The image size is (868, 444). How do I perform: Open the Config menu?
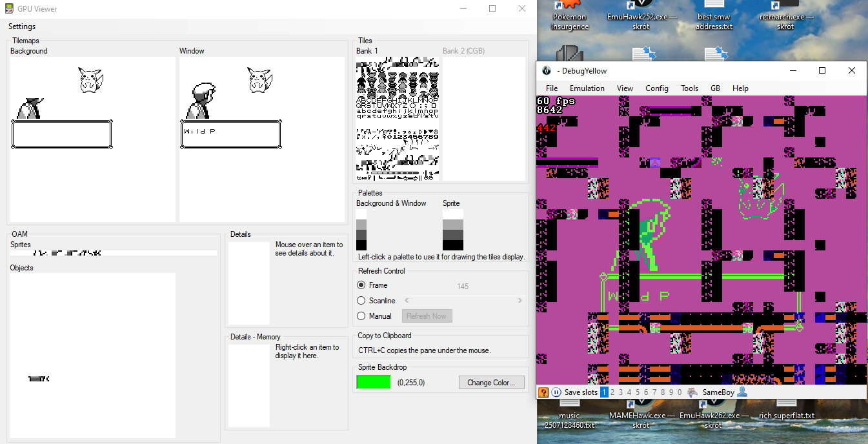(x=657, y=88)
